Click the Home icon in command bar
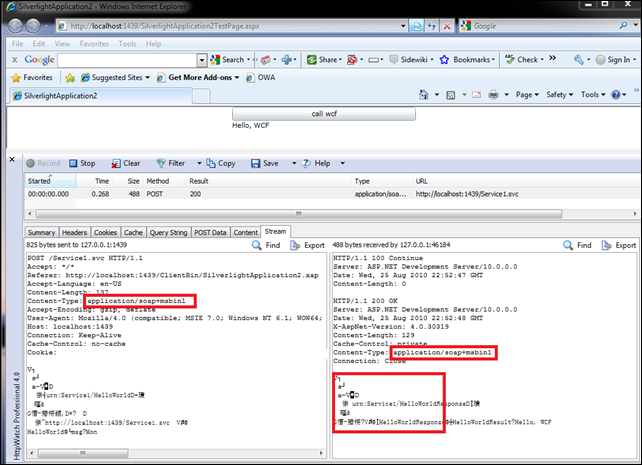This screenshot has width=642, height=465. click(423, 95)
